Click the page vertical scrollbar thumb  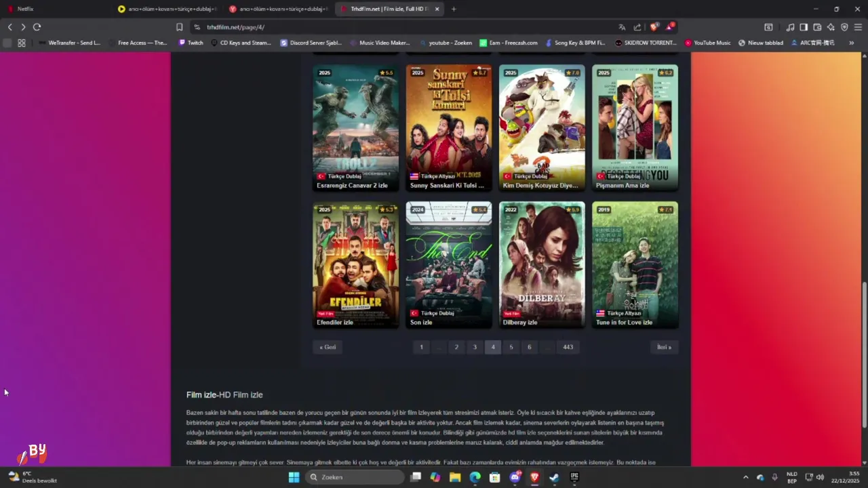864,354
